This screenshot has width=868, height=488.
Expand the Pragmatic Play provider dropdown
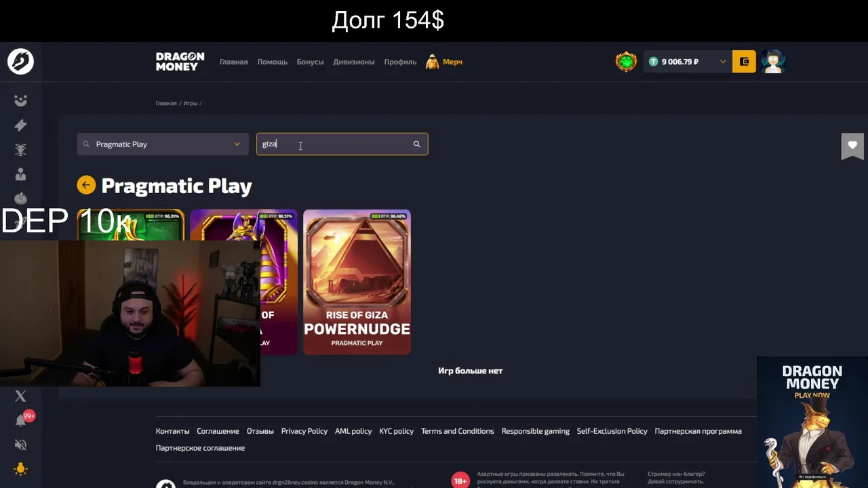(x=163, y=144)
